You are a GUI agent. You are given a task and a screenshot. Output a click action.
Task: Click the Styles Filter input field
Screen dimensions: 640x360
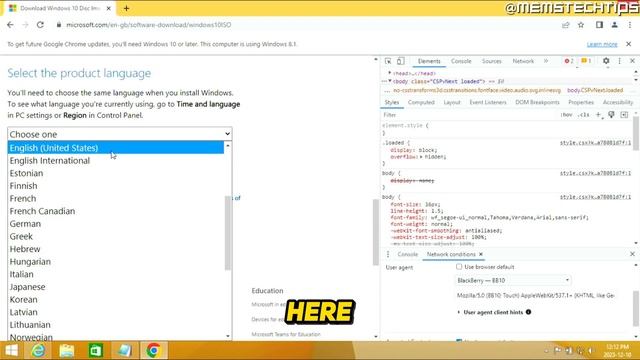tap(469, 115)
